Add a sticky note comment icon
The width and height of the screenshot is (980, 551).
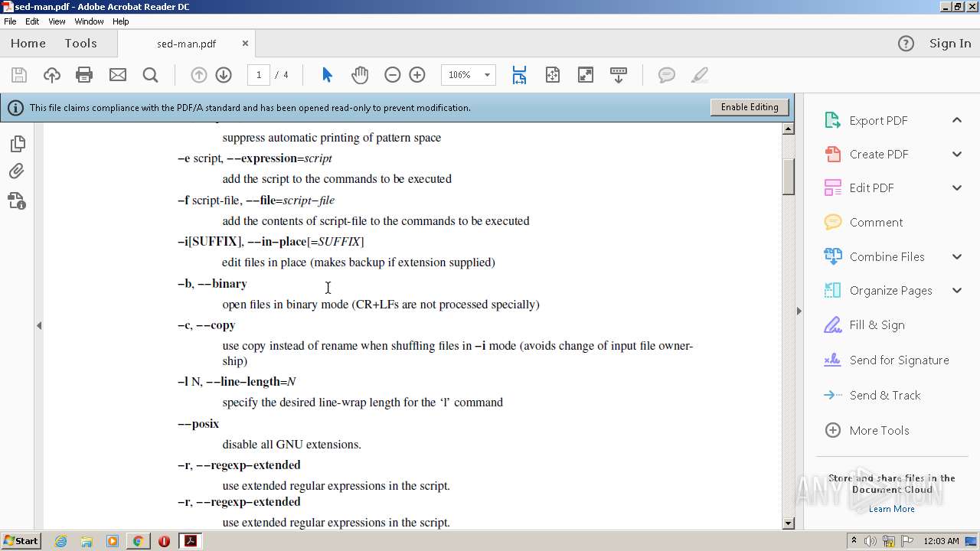tap(667, 75)
